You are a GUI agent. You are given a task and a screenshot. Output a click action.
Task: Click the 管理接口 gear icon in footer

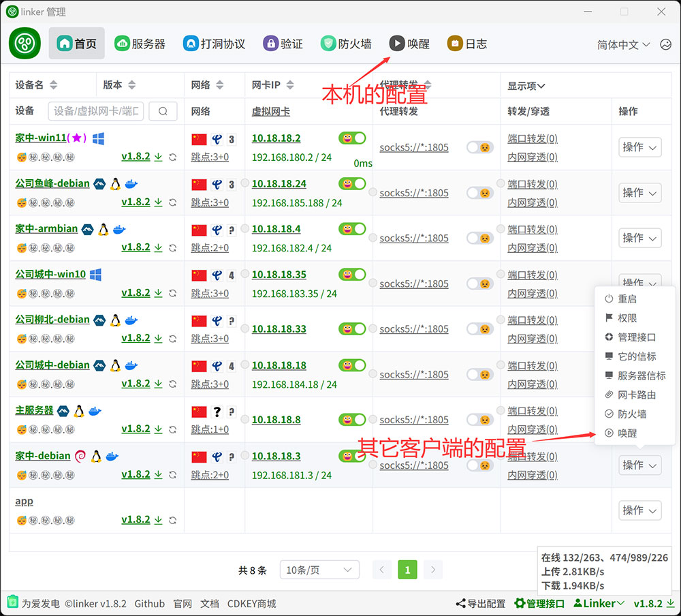click(520, 604)
